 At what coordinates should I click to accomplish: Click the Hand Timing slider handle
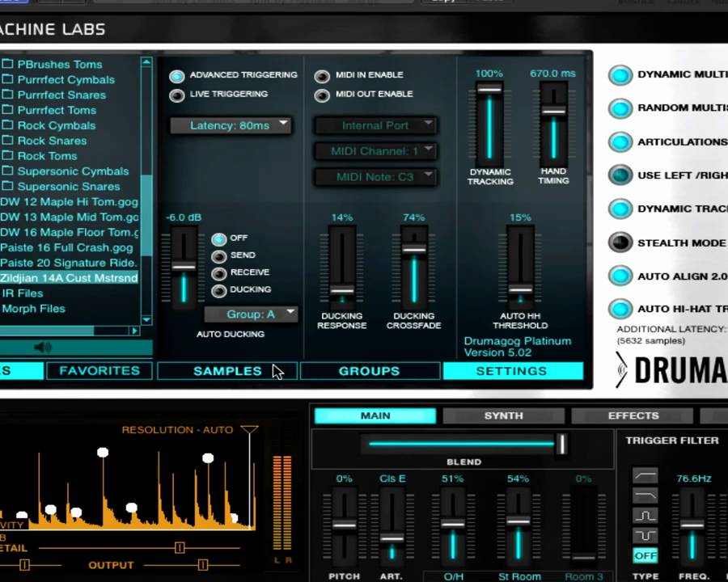553,111
